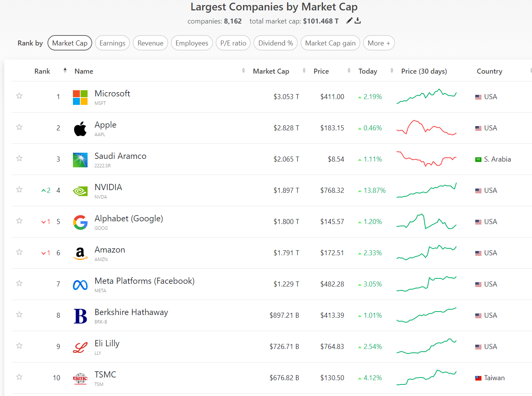Click the download icon beside total market cap
The image size is (532, 396).
point(358,21)
